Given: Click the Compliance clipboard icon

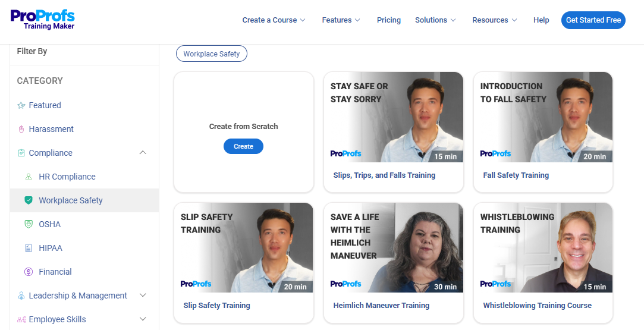Looking at the screenshot, I should pos(21,153).
